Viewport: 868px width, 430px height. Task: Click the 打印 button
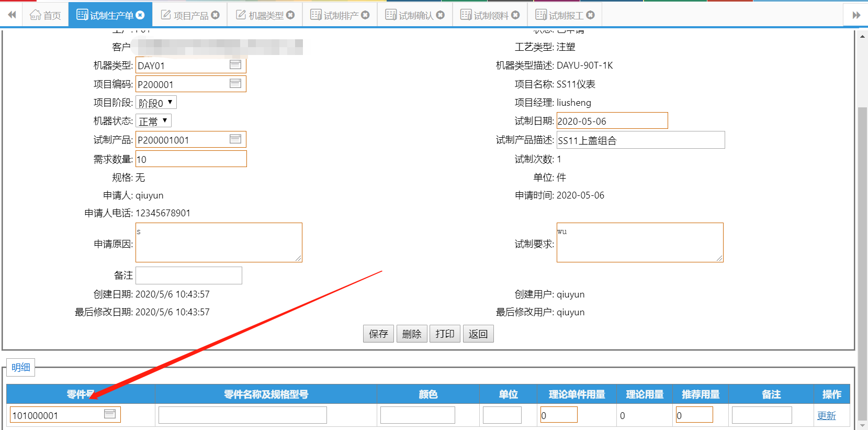[x=445, y=334]
